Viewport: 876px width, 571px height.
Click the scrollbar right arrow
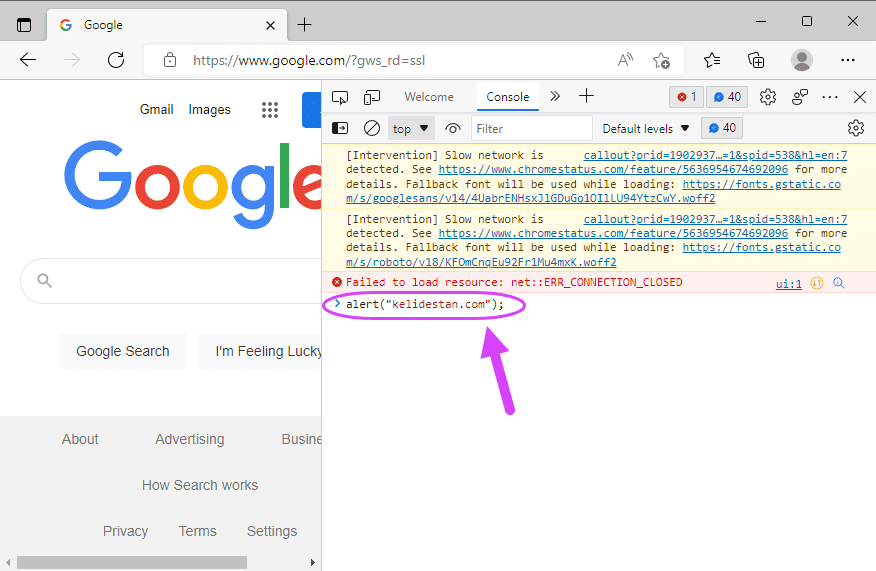[313, 562]
